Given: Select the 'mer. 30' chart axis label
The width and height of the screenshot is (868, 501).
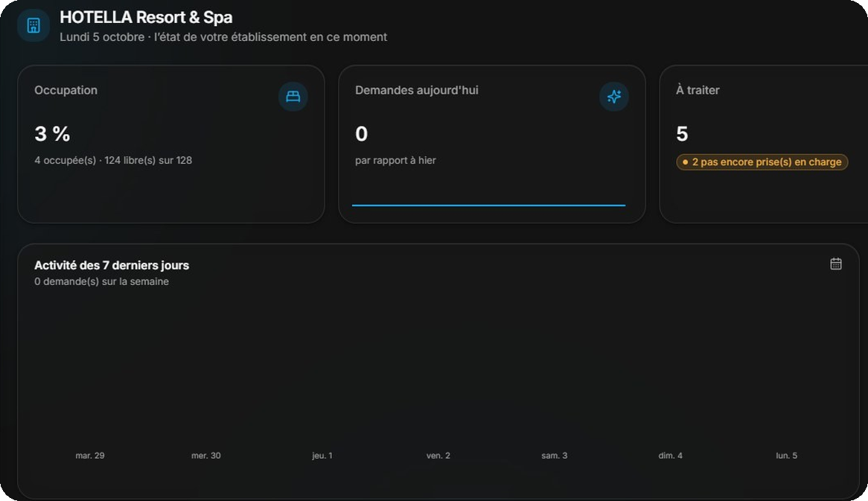Looking at the screenshot, I should click(206, 456).
